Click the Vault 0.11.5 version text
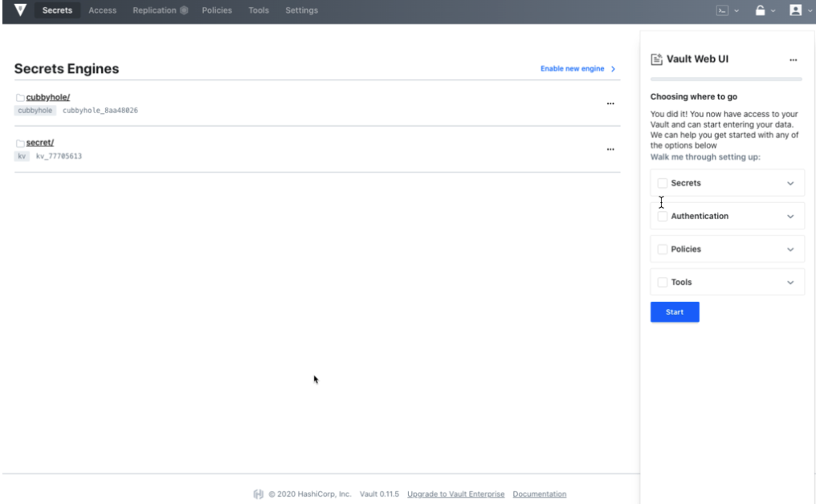816x504 pixels. pos(379,494)
